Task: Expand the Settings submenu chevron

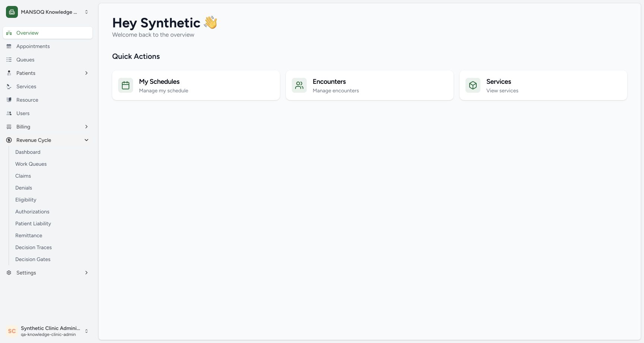Action: (86, 273)
